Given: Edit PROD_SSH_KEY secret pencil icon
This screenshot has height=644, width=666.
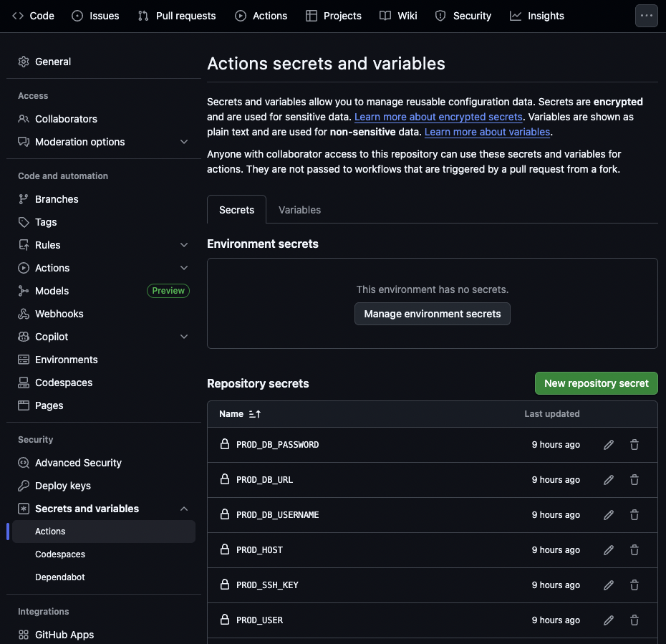Looking at the screenshot, I should 609,585.
